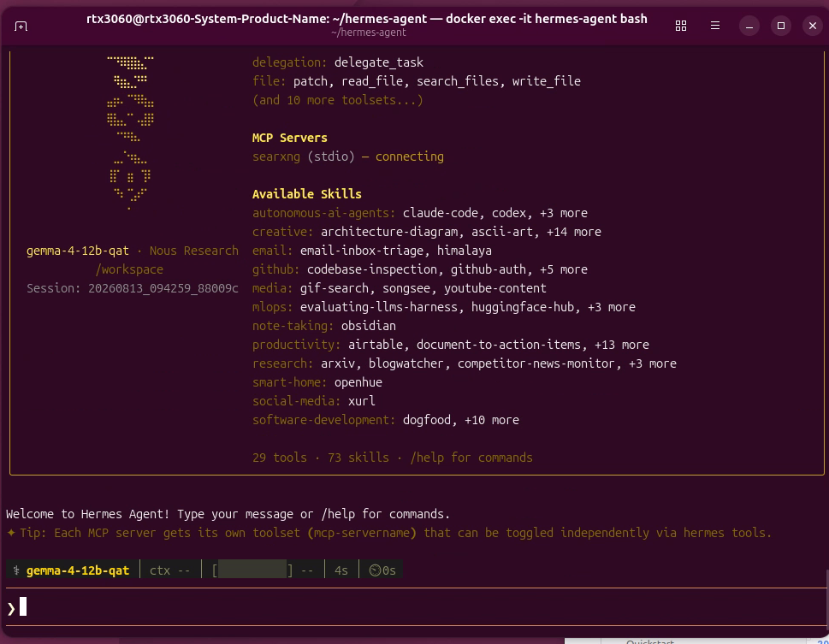The image size is (829, 644).
Task: Open the terminal hamburger menu
Action: coord(715,26)
